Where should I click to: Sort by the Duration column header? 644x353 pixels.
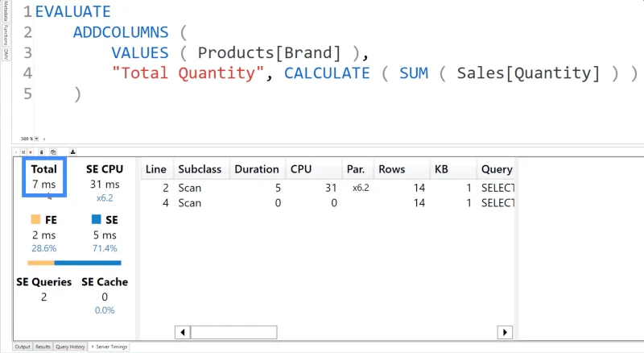coord(257,169)
